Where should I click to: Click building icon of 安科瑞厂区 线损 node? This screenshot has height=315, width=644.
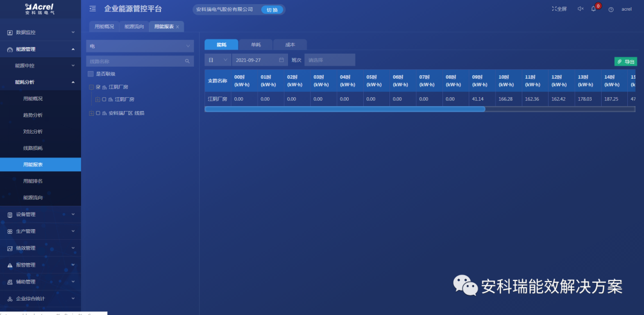click(105, 113)
